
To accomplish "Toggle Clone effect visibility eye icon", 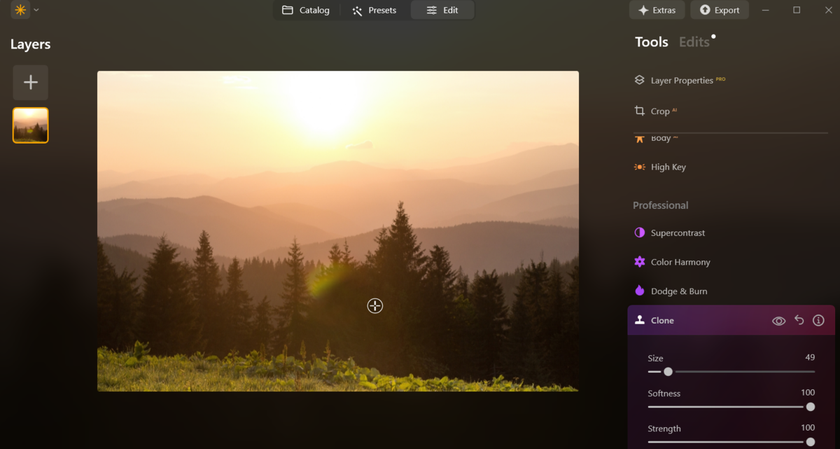I will [x=778, y=321].
